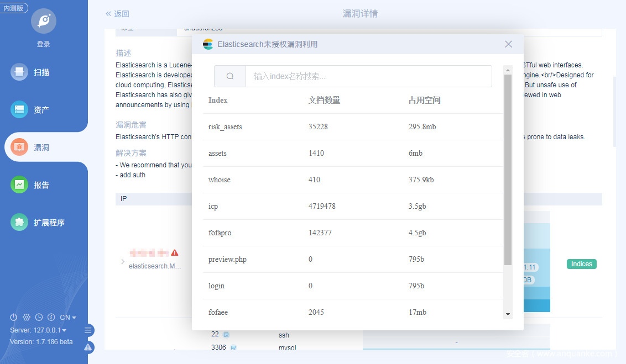
Task: Expand the elasticsearch host row chevron
Action: tap(123, 261)
